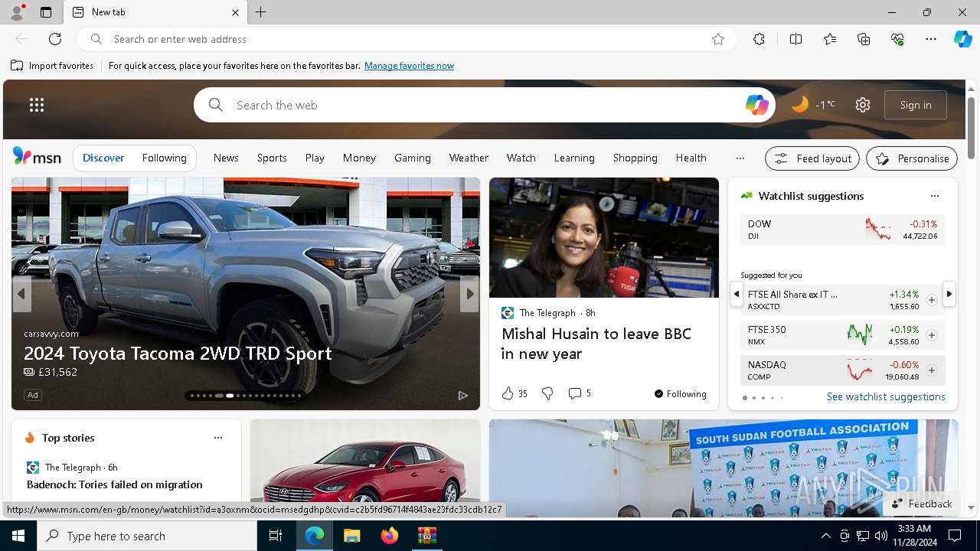Open the Play section
Image resolution: width=980 pixels, height=551 pixels.
[315, 158]
